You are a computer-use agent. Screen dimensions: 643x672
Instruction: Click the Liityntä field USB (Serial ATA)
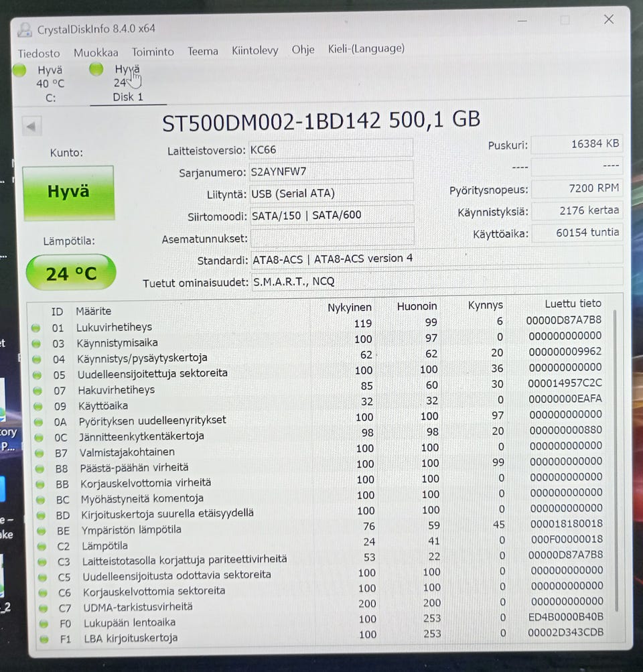point(331,193)
